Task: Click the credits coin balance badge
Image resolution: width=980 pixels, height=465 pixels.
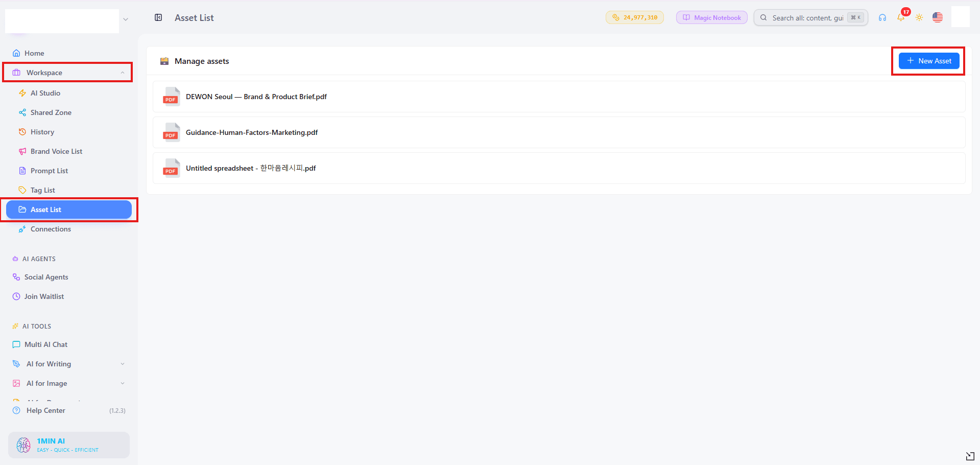Action: coord(635,17)
